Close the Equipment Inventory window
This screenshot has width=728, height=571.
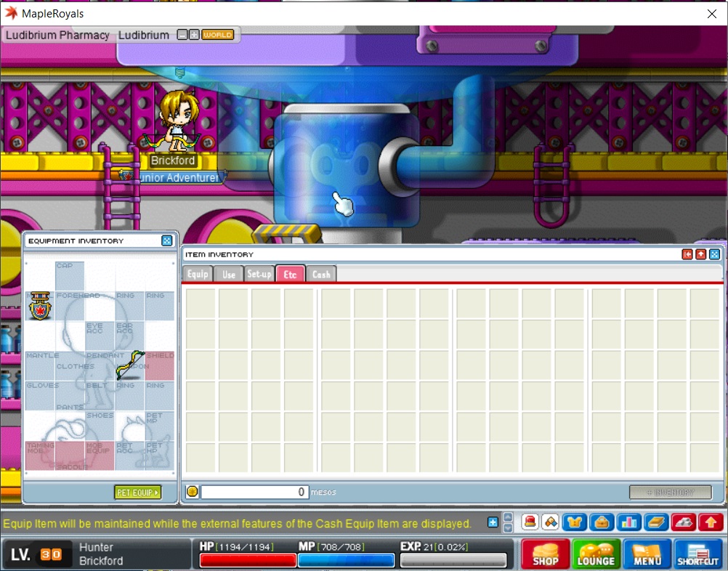tap(166, 240)
